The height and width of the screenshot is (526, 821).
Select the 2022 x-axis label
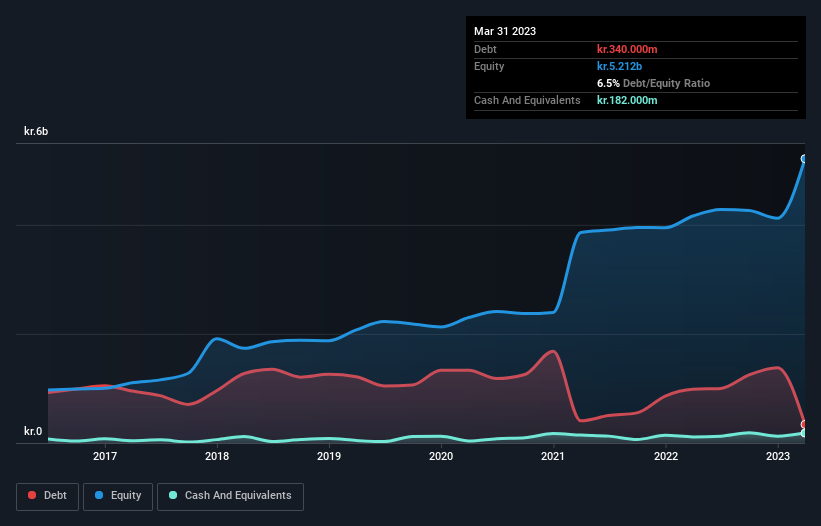point(666,456)
